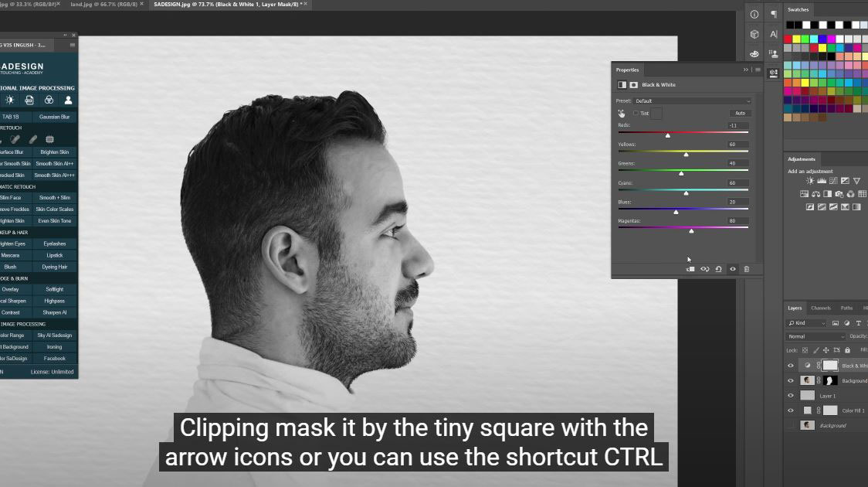Lock layer position with the move icon
Screen dimensions: 868x487
pos(826,351)
